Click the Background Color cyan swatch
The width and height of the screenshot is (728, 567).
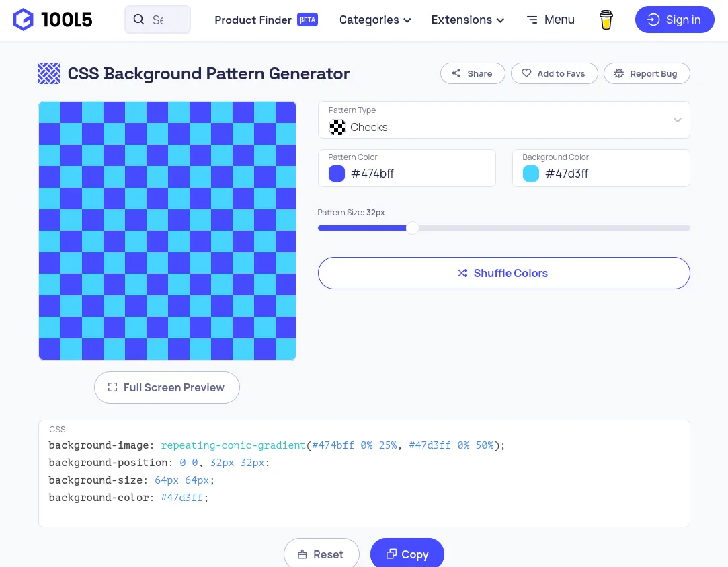(x=530, y=174)
